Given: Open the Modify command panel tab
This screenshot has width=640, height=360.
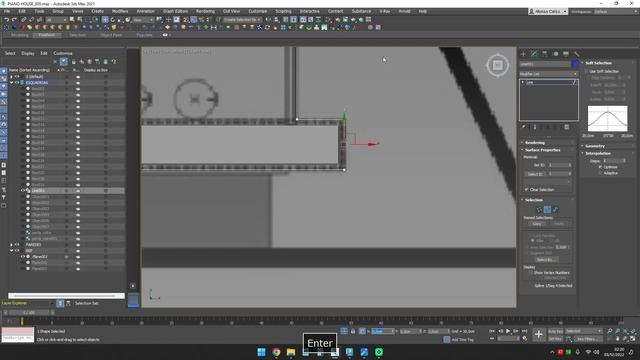Looking at the screenshot, I should [534, 54].
